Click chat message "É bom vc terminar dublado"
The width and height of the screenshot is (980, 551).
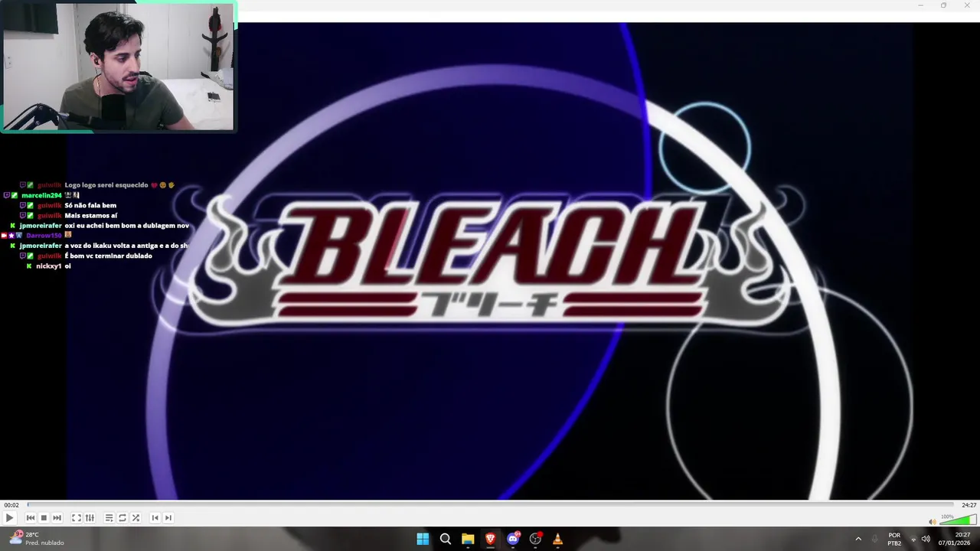[108, 256]
